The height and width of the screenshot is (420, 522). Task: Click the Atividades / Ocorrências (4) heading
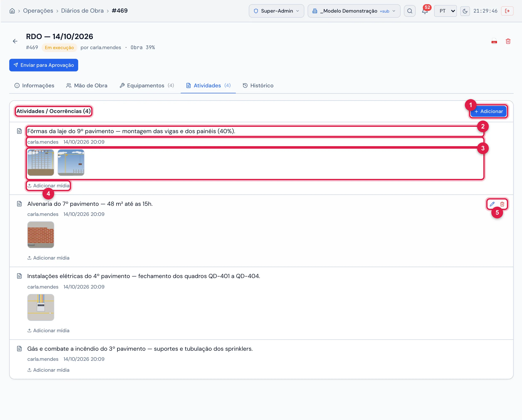54,111
